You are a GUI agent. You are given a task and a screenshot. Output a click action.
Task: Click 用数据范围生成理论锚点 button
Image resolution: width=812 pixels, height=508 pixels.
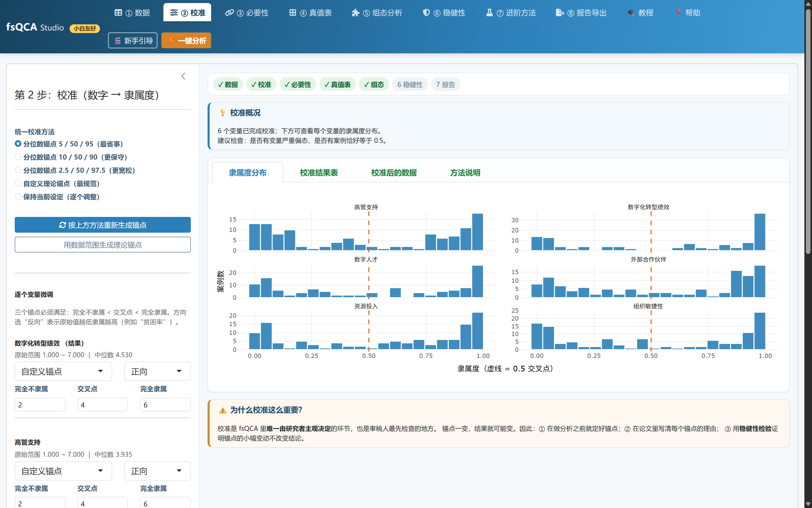tap(103, 245)
